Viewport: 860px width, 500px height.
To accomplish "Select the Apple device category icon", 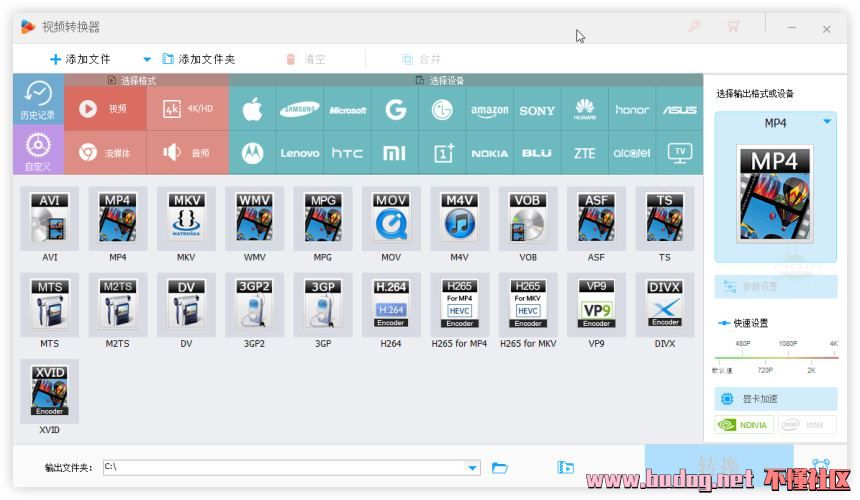I will (252, 110).
